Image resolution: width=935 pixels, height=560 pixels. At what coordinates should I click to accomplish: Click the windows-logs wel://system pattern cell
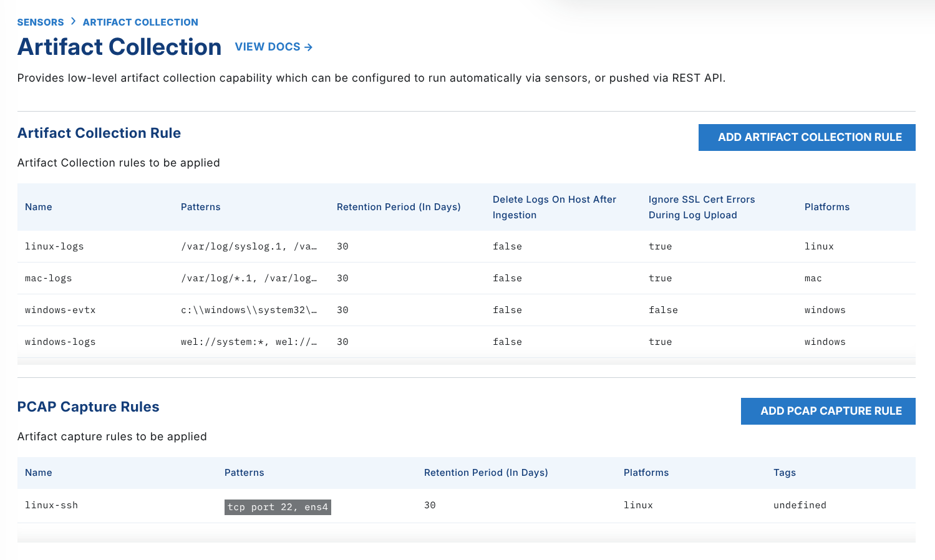(x=249, y=342)
